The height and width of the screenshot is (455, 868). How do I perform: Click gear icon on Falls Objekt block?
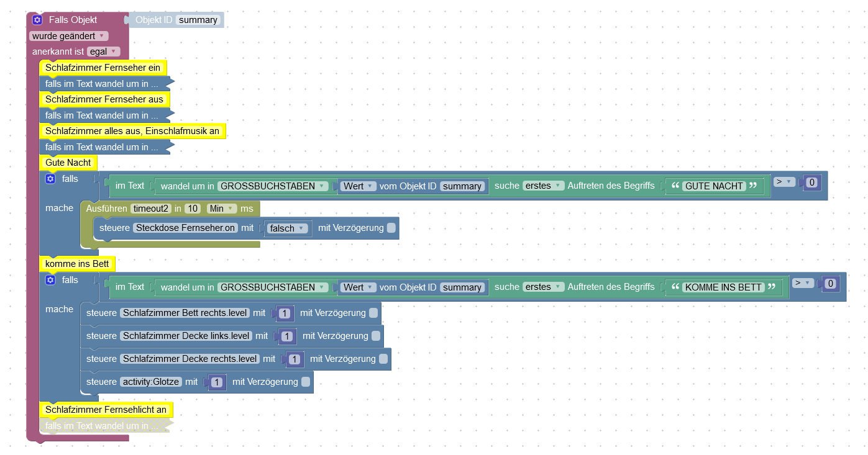(37, 20)
